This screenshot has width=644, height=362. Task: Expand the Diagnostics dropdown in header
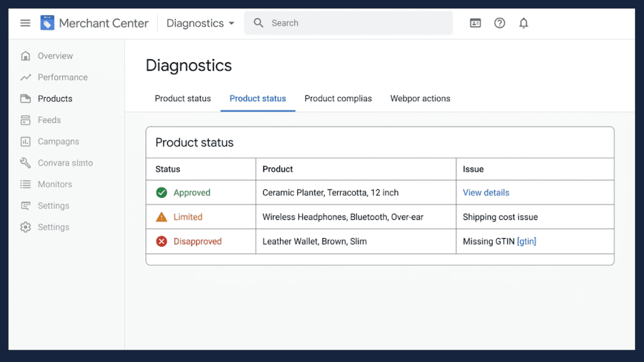point(201,23)
